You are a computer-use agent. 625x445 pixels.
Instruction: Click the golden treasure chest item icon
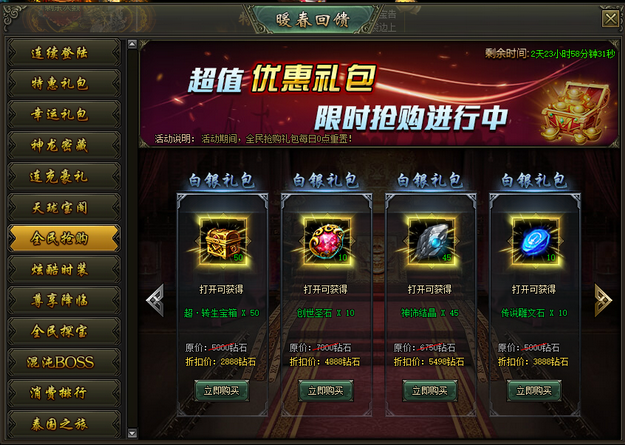point(222,241)
